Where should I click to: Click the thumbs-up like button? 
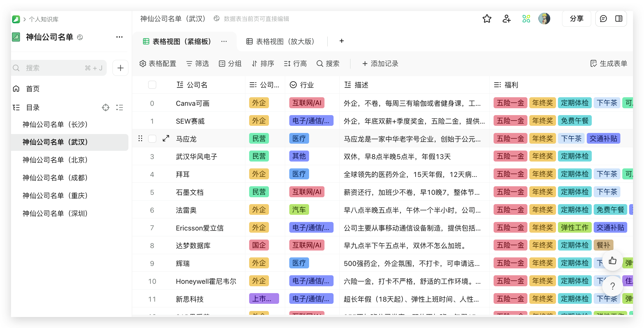(x=612, y=260)
